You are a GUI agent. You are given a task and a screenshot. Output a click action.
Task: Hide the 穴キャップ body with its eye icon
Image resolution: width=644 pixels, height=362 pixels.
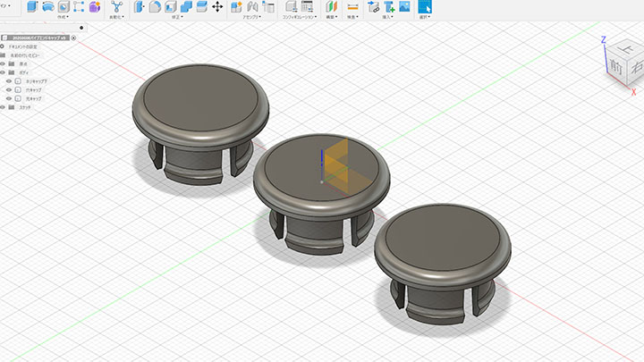click(9, 90)
